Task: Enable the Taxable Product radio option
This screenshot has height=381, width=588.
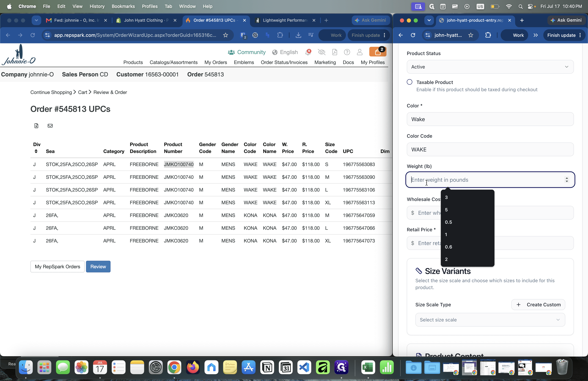Action: (409, 82)
